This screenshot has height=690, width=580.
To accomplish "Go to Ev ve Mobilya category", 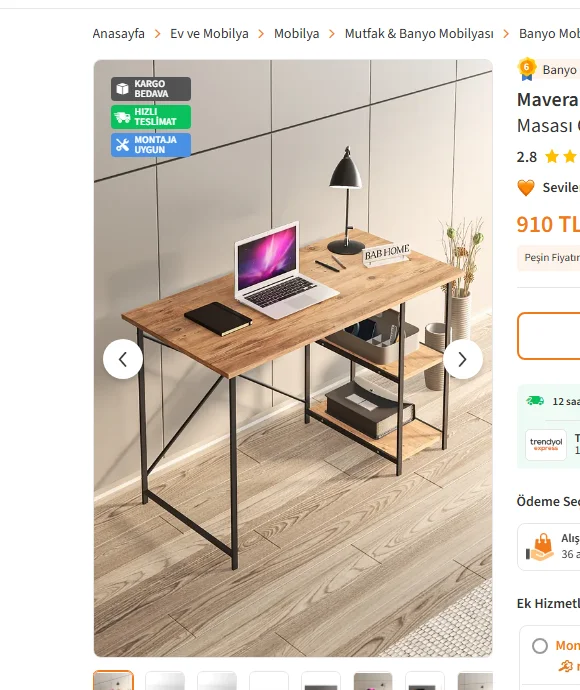I will (x=209, y=33).
